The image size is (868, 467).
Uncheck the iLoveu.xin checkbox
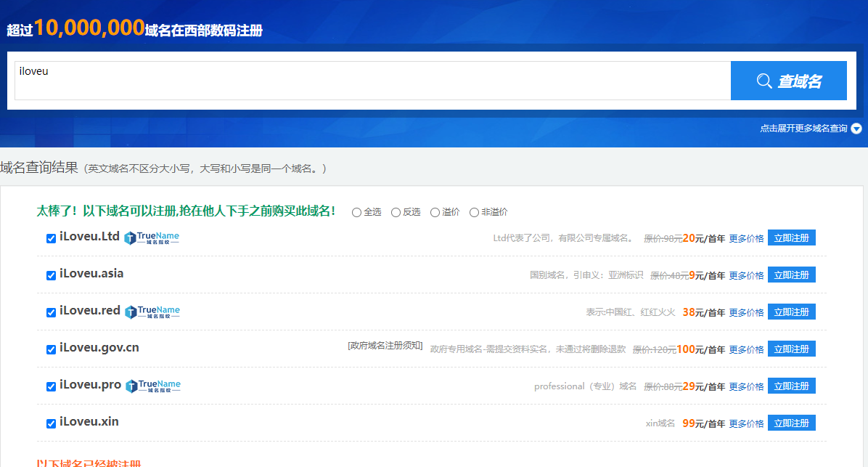click(51, 424)
